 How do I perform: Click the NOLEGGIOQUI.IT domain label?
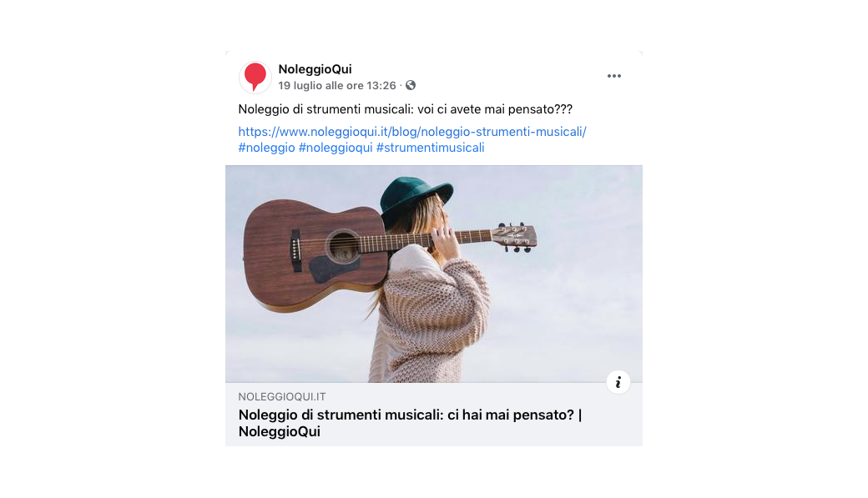point(282,397)
